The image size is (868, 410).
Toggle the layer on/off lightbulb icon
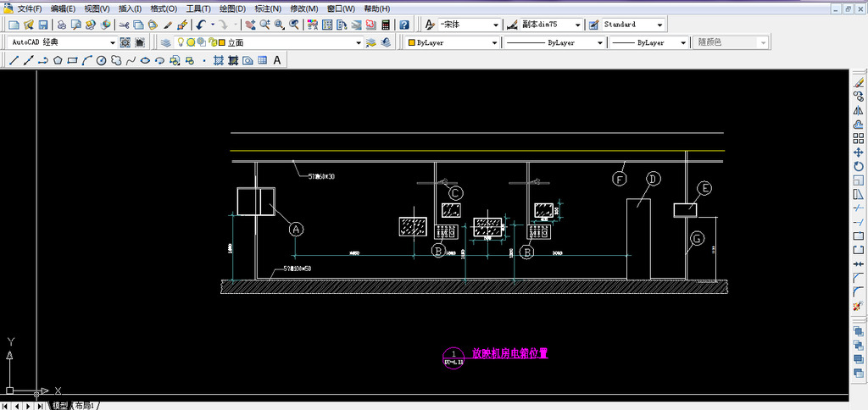(x=180, y=42)
